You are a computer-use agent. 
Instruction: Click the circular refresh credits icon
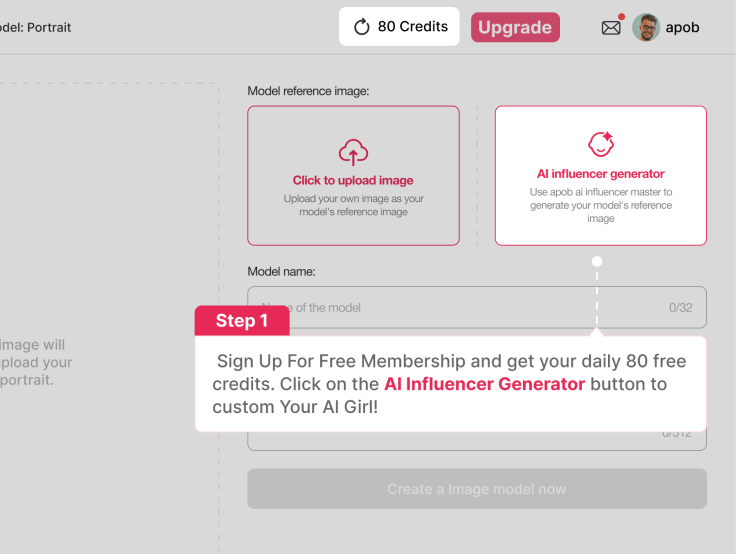[362, 27]
